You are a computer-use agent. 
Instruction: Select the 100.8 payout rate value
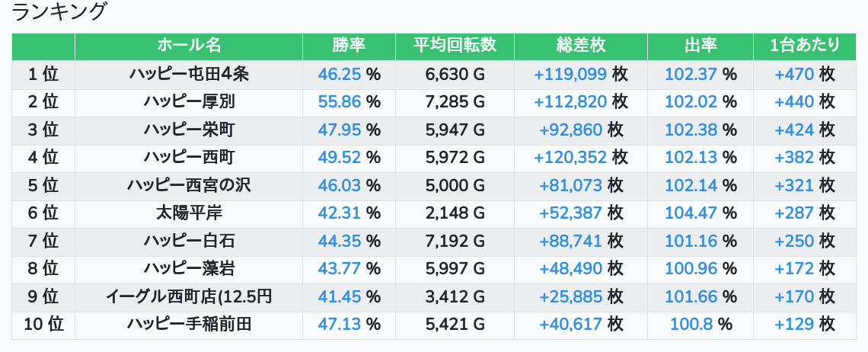click(x=691, y=325)
